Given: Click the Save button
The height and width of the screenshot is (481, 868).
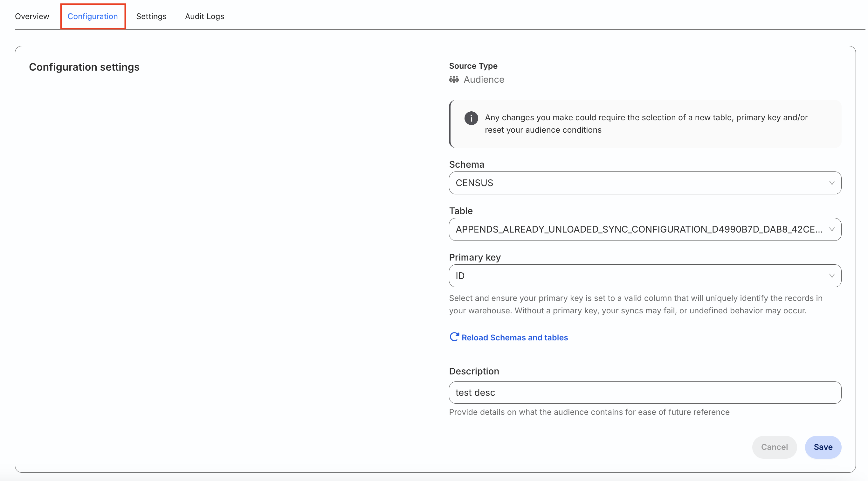Looking at the screenshot, I should point(823,447).
